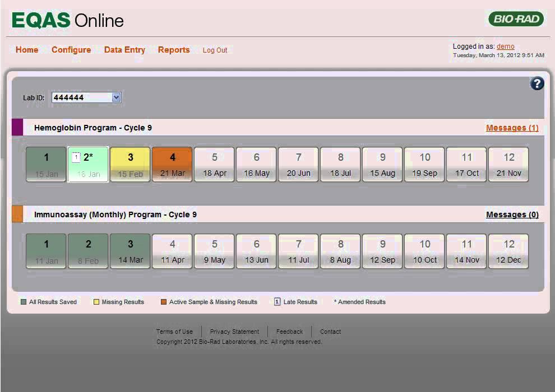Screen dimensions: 555x392
Task: Select Immunoassay sample 11 dated 14 Nov
Action: pyautogui.click(x=467, y=251)
